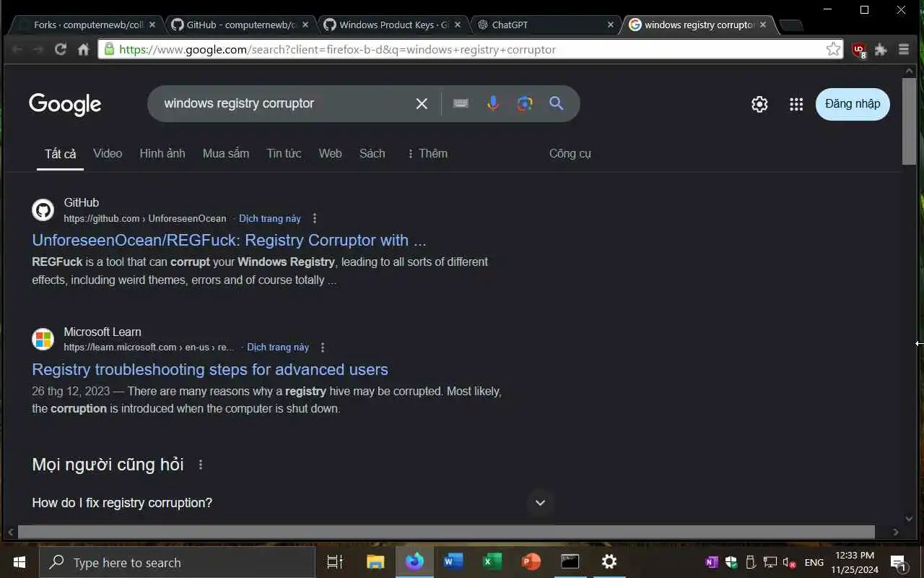The height and width of the screenshot is (578, 924).
Task: Open Excel from the taskbar
Action: pos(492,562)
